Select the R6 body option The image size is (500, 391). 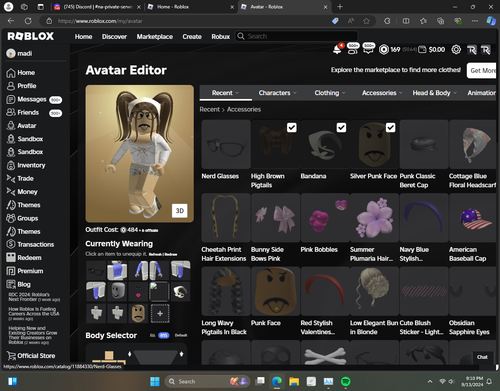point(153,335)
